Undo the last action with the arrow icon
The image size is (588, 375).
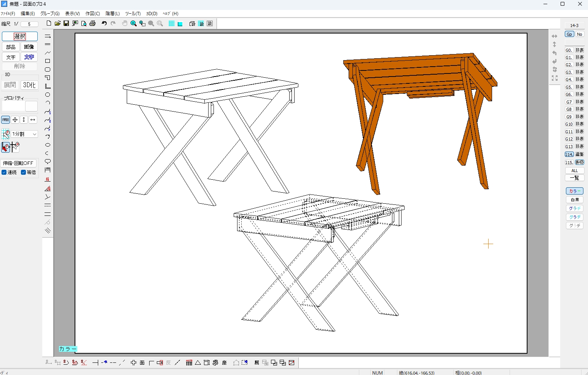pos(104,23)
